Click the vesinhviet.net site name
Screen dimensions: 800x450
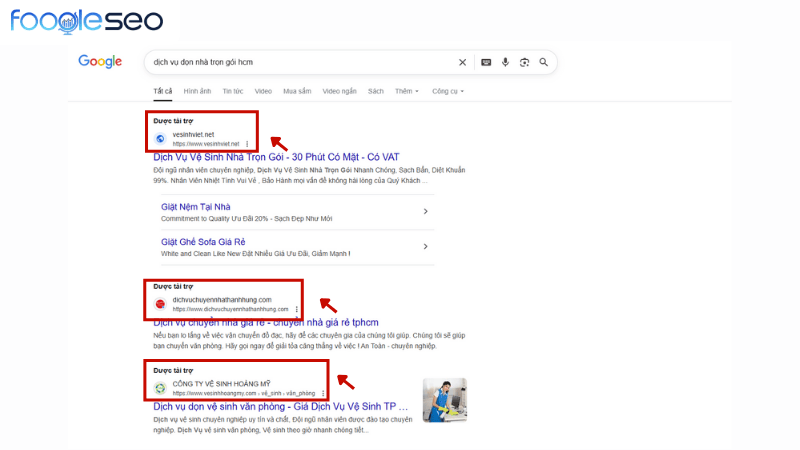pyautogui.click(x=193, y=135)
